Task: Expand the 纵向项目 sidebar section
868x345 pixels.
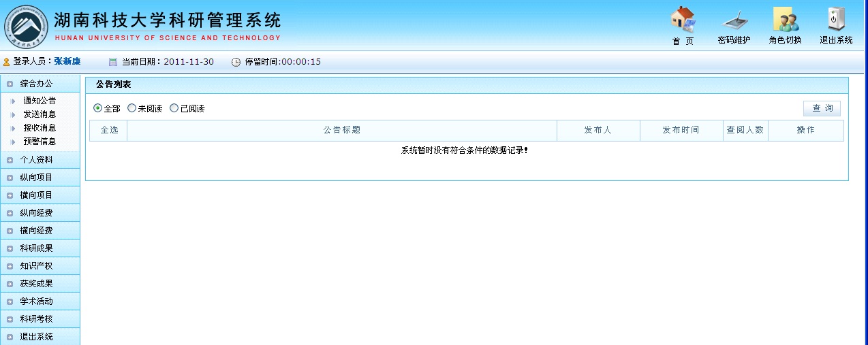Action: click(36, 178)
